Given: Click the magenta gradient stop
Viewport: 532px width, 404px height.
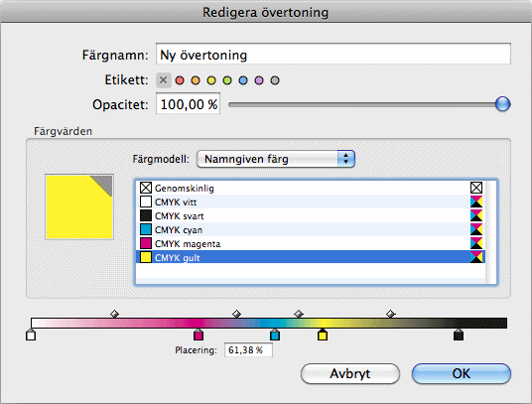Looking at the screenshot, I should coord(199,335).
